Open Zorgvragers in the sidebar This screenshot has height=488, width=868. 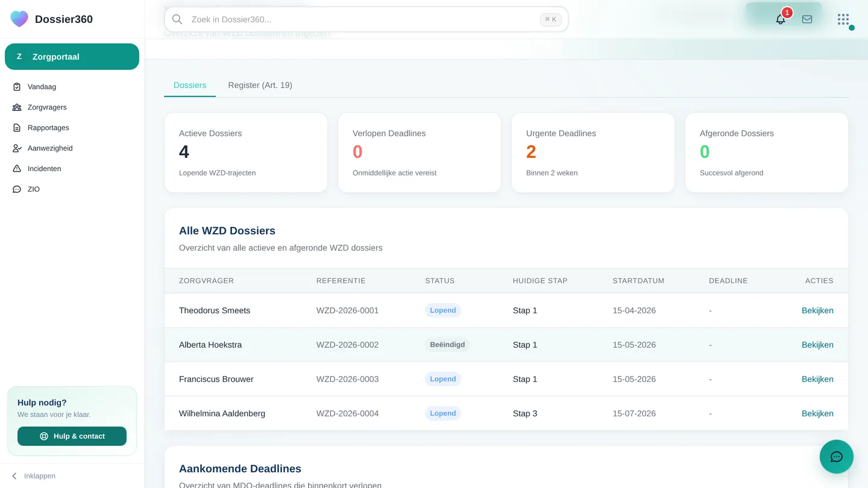72,107
